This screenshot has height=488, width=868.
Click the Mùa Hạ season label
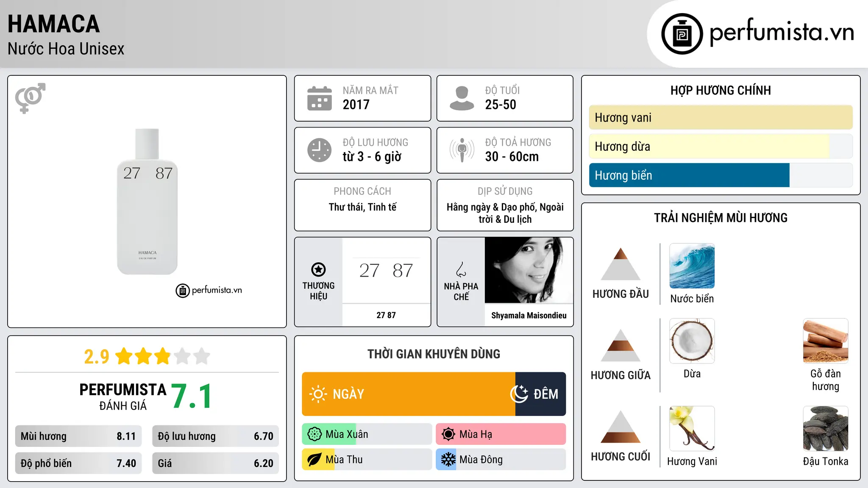pos(476,434)
